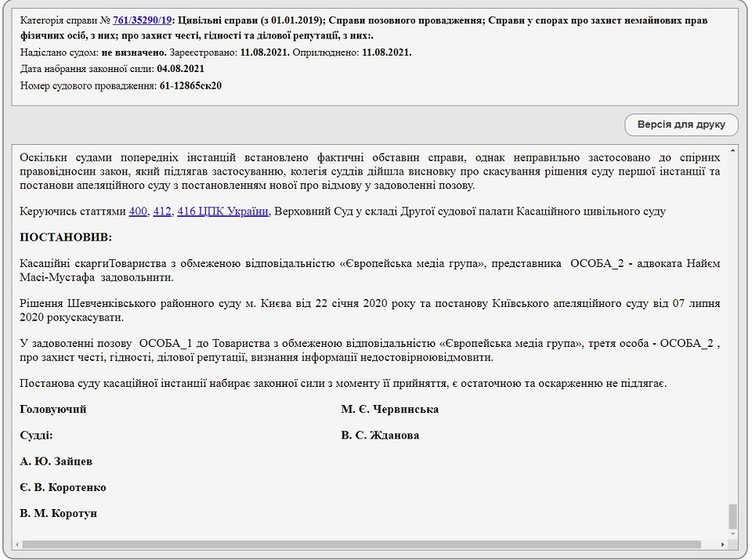Click the vertical scrollbar up arrow
This screenshot has width=752, height=560.
click(x=733, y=150)
